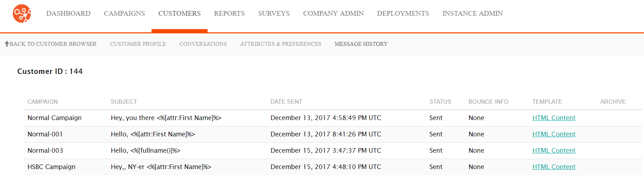Open Instance Admin menu
Image resolution: width=644 pixels, height=179 pixels.
tap(473, 13)
